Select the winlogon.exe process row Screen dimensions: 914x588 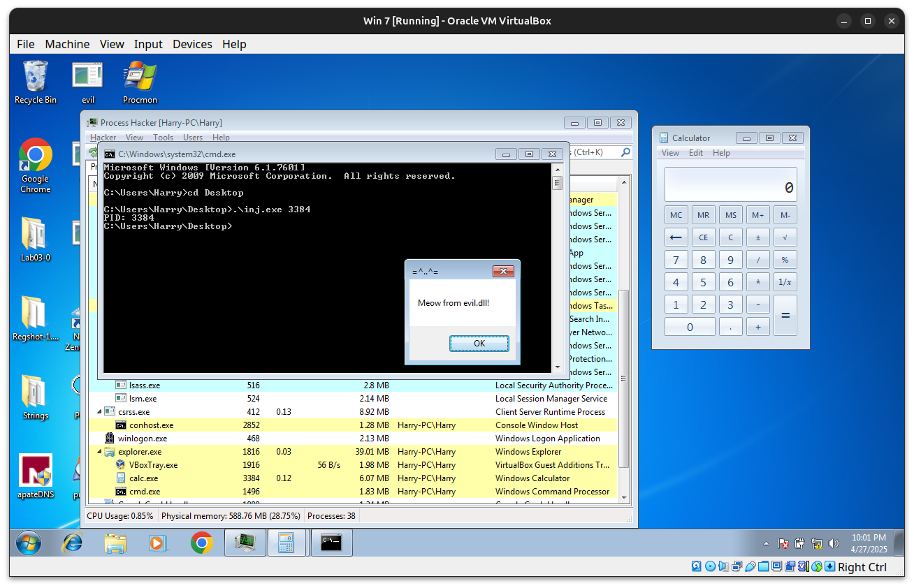[x=353, y=439]
